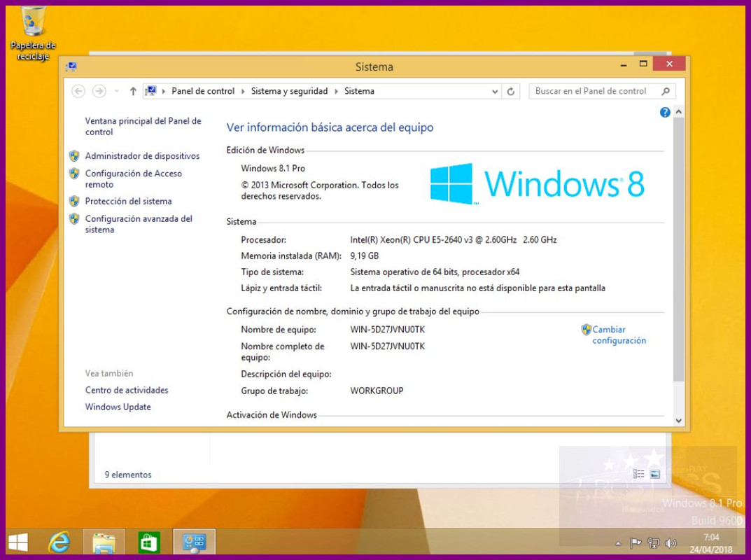Minimize the Sistema window
This screenshot has width=751, height=560.
[x=624, y=64]
